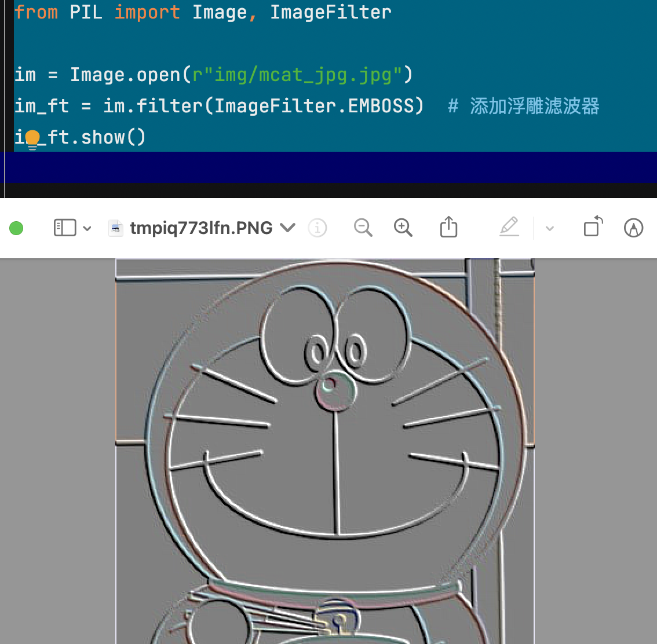657x644 pixels.
Task: Click the filename tmpiq773lfn.PNG title
Action: 200,228
